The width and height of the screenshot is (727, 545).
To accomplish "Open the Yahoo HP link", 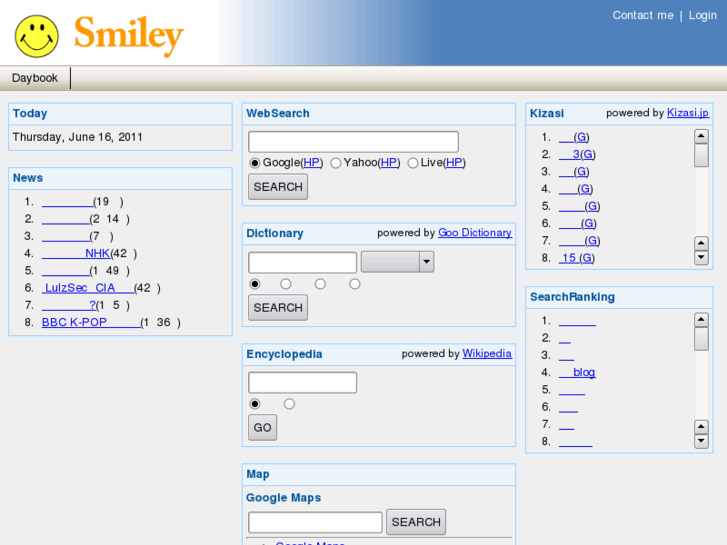I will point(389,163).
